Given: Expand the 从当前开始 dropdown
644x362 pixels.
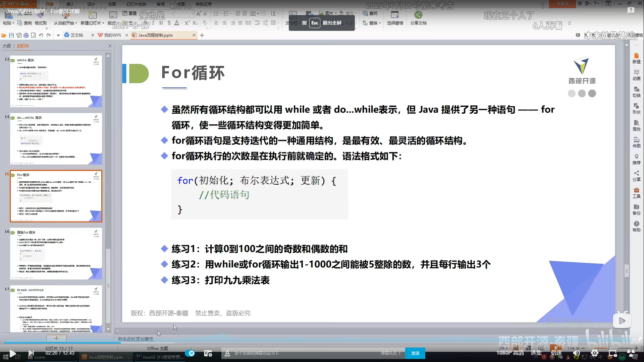Looking at the screenshot, I should 76,23.
